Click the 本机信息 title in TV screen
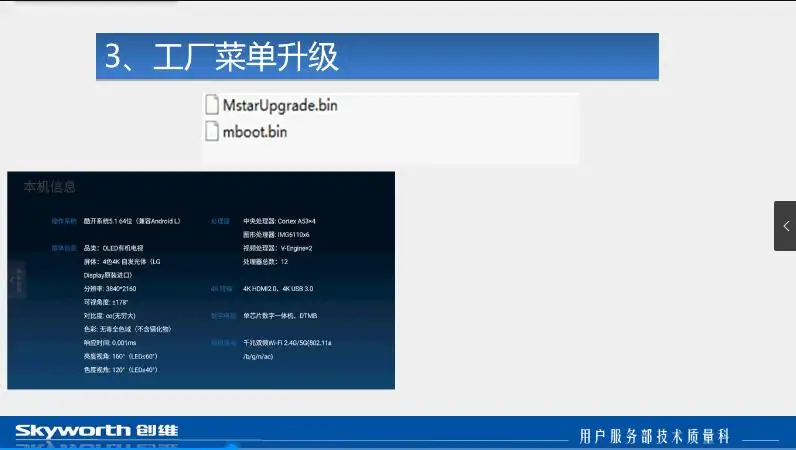Viewport: 796px width, 450px height. pos(49,187)
